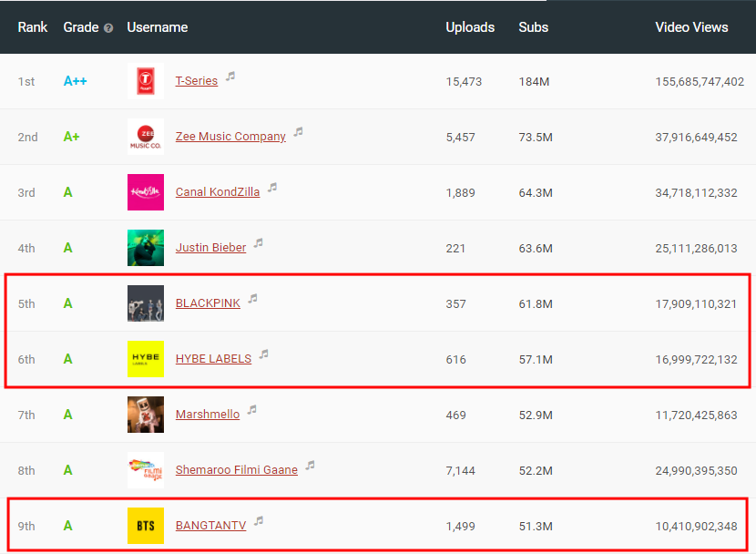Click the 9th rank cell
The image size is (756, 554).
(26, 527)
